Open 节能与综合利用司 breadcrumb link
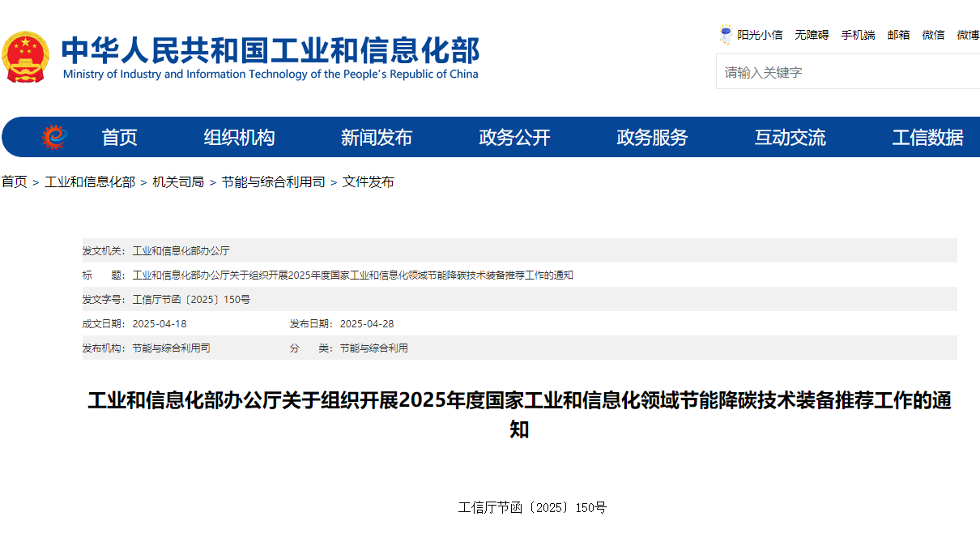The width and height of the screenshot is (980, 538). pyautogui.click(x=273, y=182)
